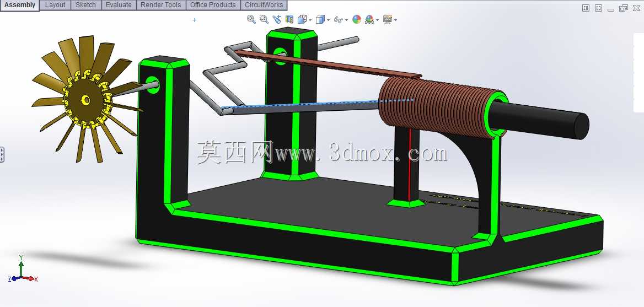Click the expand-right panel icon at top right
Image resolution: width=644 pixels, height=307 pixels.
[599, 8]
